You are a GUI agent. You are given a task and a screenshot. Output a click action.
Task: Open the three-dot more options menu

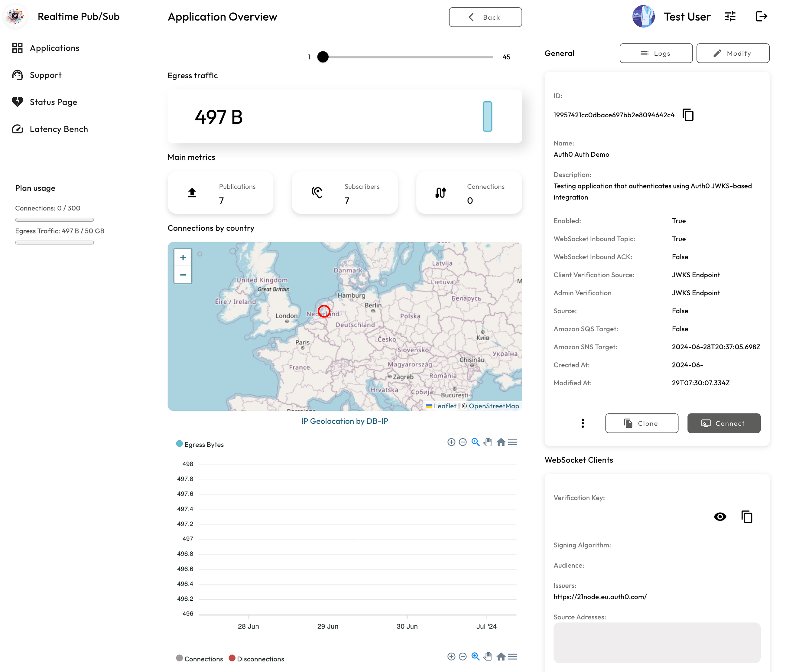coord(583,423)
